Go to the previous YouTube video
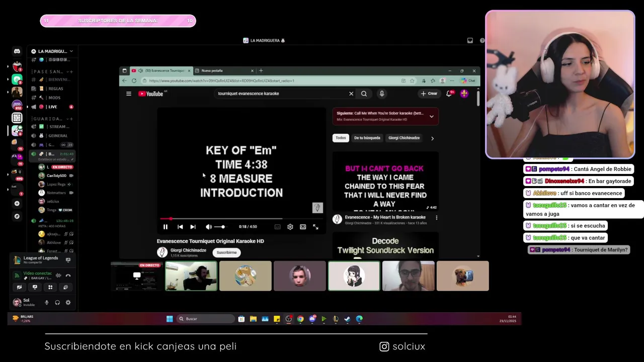 [180, 227]
